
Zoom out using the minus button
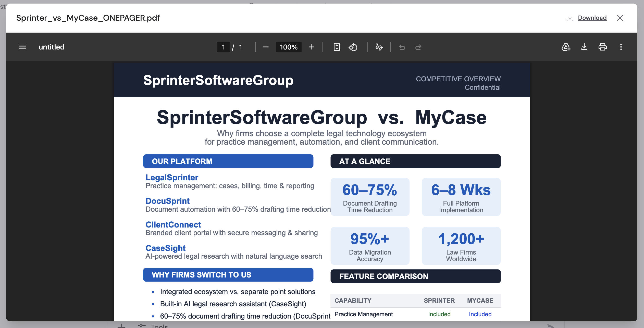266,47
